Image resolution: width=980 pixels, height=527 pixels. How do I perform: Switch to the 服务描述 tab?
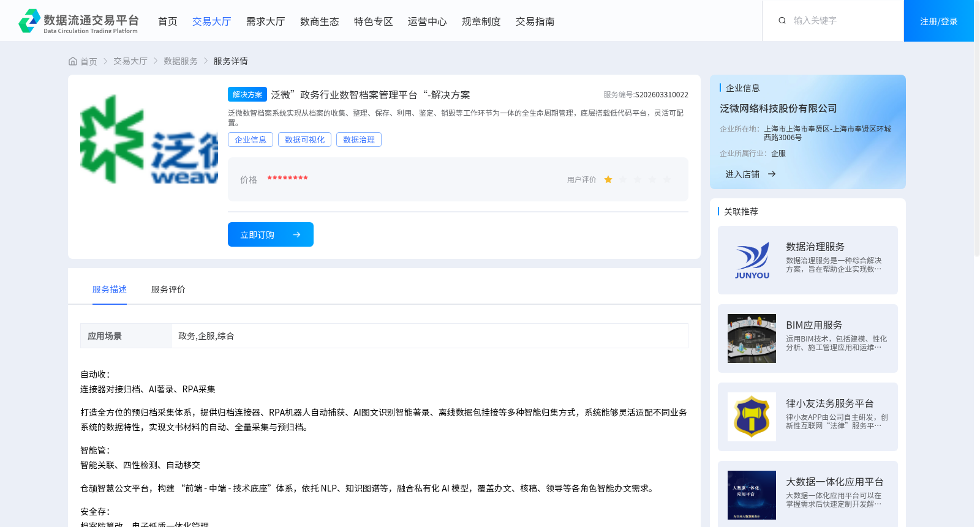(x=110, y=290)
